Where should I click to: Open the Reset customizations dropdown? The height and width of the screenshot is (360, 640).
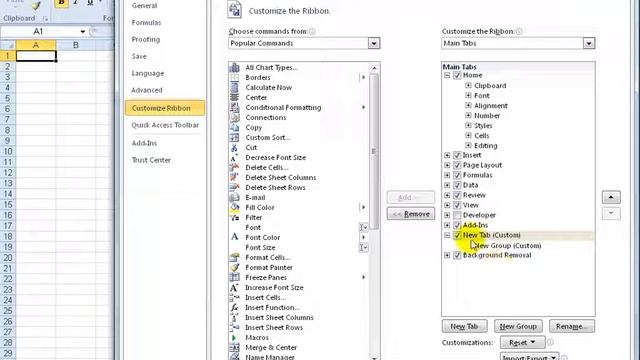point(522,342)
